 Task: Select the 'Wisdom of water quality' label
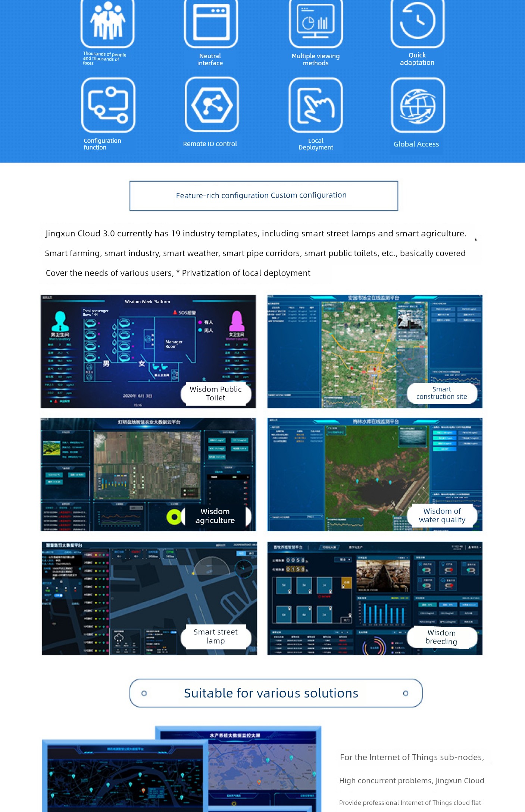point(442,516)
